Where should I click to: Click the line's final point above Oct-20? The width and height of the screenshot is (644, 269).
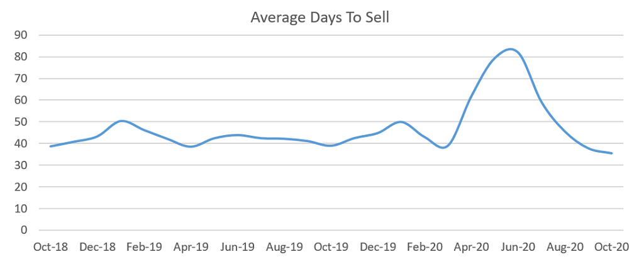[612, 153]
